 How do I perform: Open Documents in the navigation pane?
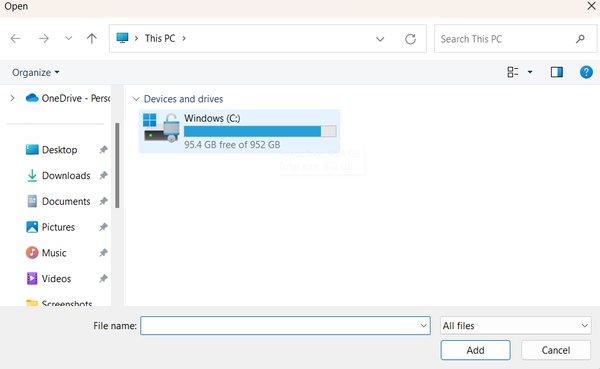point(66,201)
